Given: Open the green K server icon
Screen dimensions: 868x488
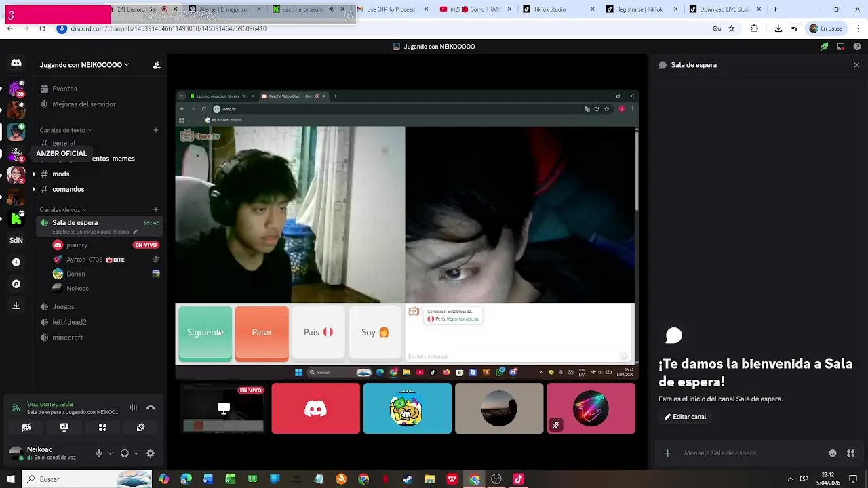Looking at the screenshot, I should [16, 218].
